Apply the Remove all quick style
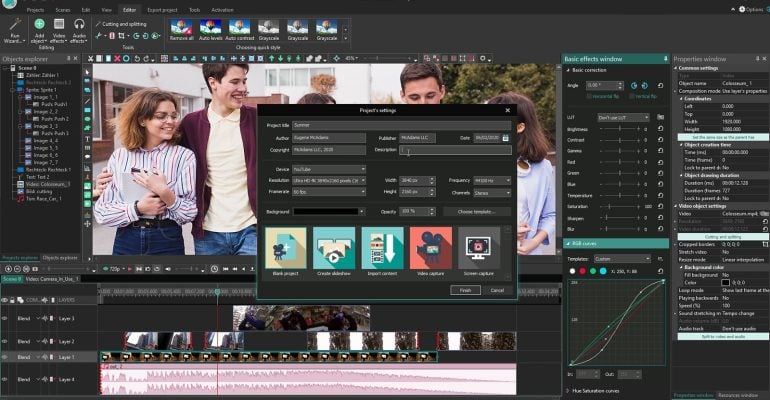 (x=181, y=30)
